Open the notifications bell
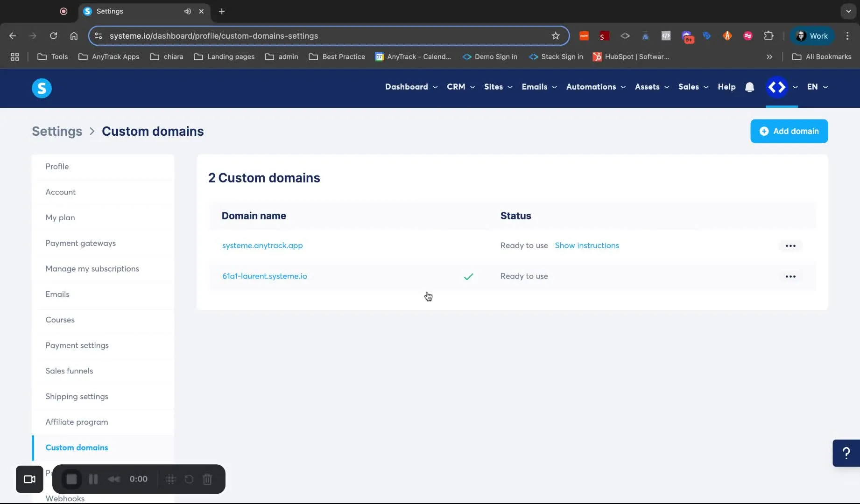The image size is (860, 504). [749, 87]
